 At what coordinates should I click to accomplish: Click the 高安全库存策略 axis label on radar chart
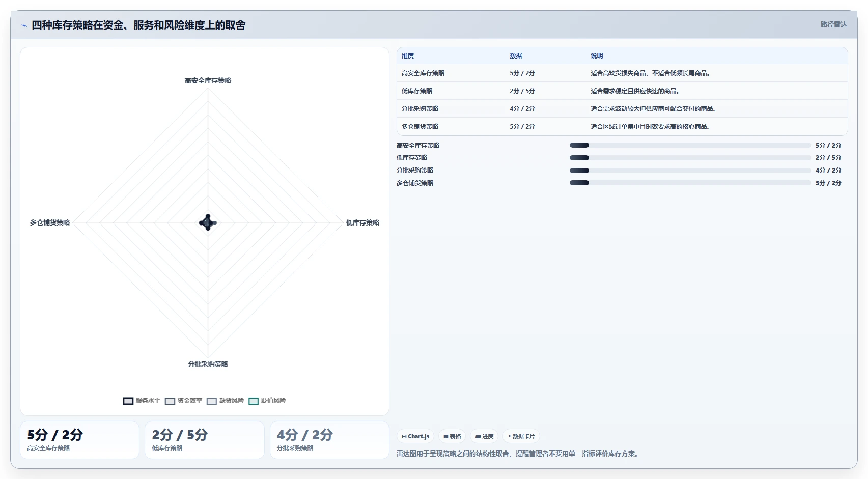point(208,80)
